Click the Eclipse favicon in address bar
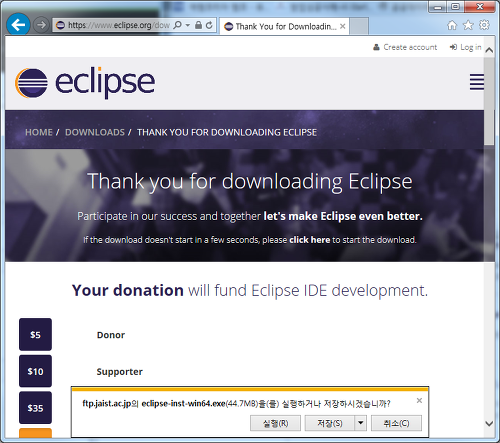 60,25
